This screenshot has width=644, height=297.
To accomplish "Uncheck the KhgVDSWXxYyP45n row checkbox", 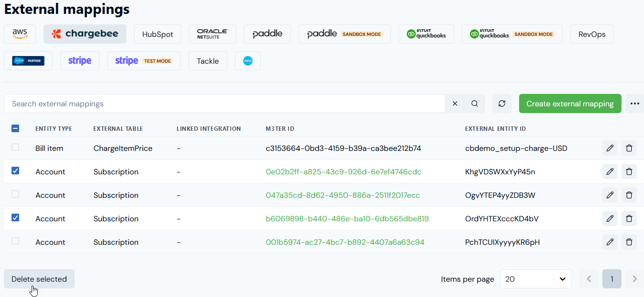I will pos(15,171).
